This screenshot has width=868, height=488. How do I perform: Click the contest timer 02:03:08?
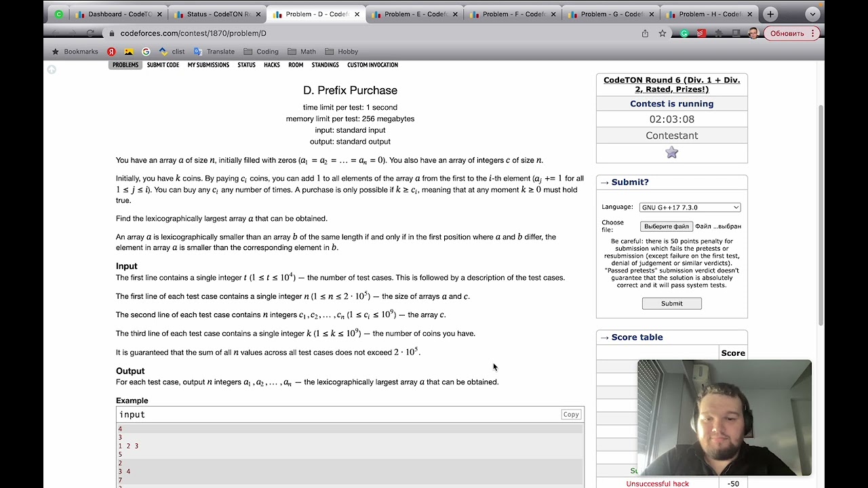(672, 119)
